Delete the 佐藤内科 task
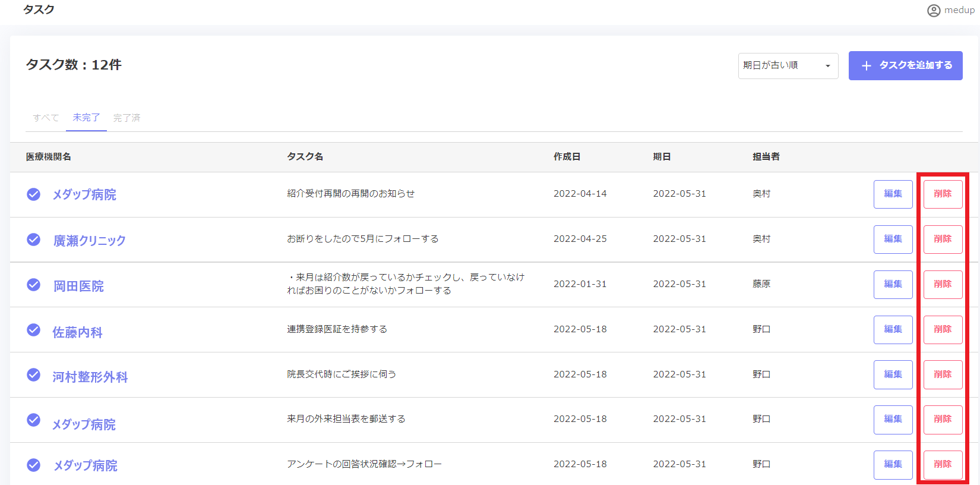The image size is (980, 485). click(x=943, y=330)
